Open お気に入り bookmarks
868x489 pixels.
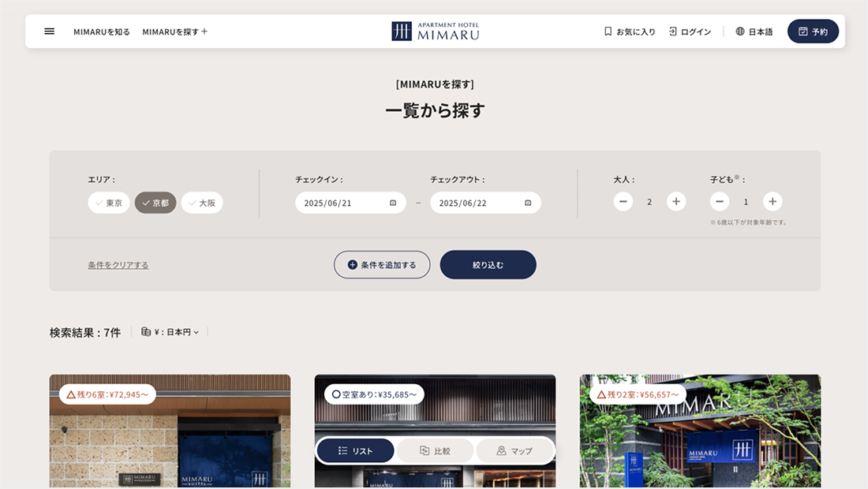pos(630,32)
